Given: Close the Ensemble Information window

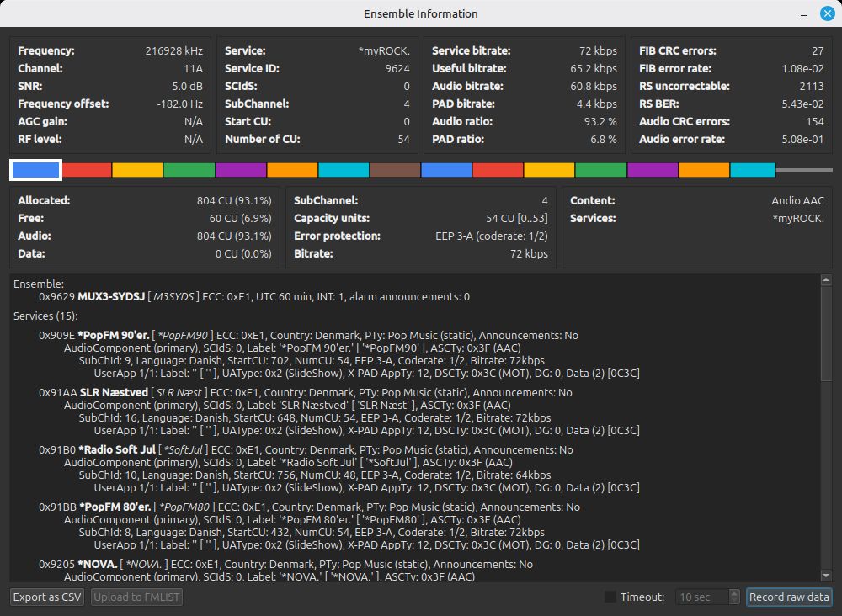Looking at the screenshot, I should point(828,13).
